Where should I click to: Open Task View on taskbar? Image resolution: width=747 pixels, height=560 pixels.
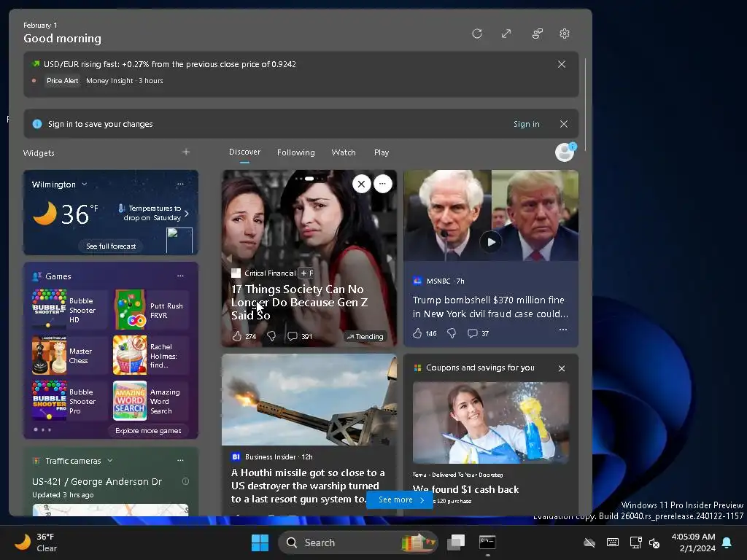(x=456, y=542)
